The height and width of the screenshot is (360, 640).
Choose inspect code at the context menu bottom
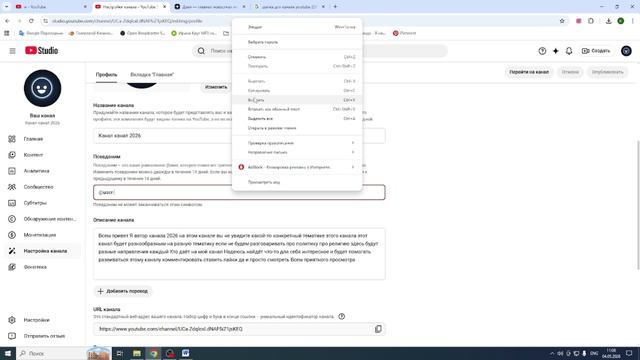297,182
